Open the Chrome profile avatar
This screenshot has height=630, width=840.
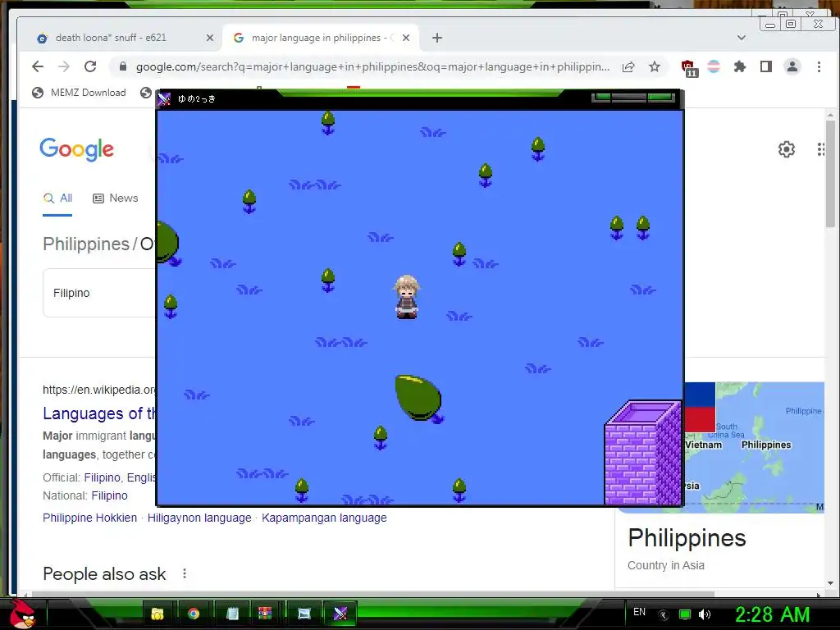(792, 66)
